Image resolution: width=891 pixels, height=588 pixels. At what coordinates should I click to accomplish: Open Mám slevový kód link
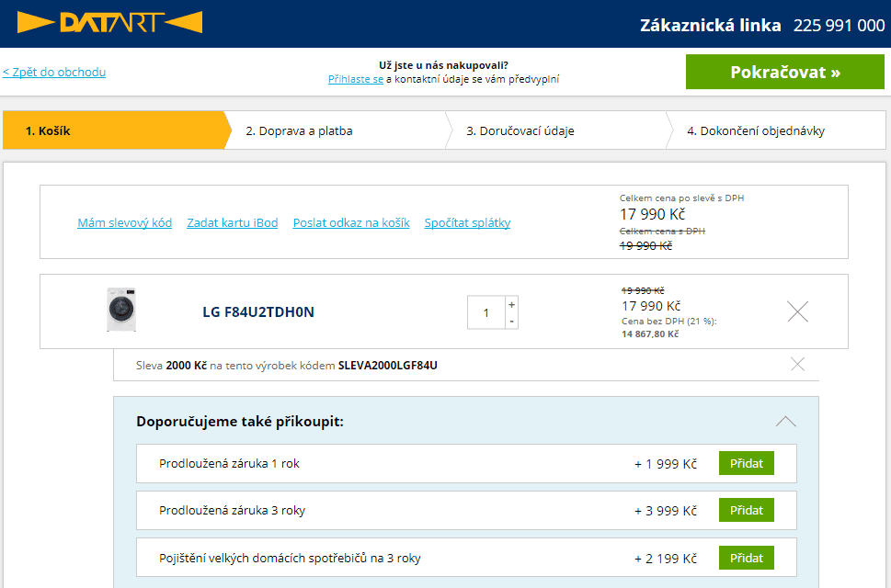click(124, 222)
